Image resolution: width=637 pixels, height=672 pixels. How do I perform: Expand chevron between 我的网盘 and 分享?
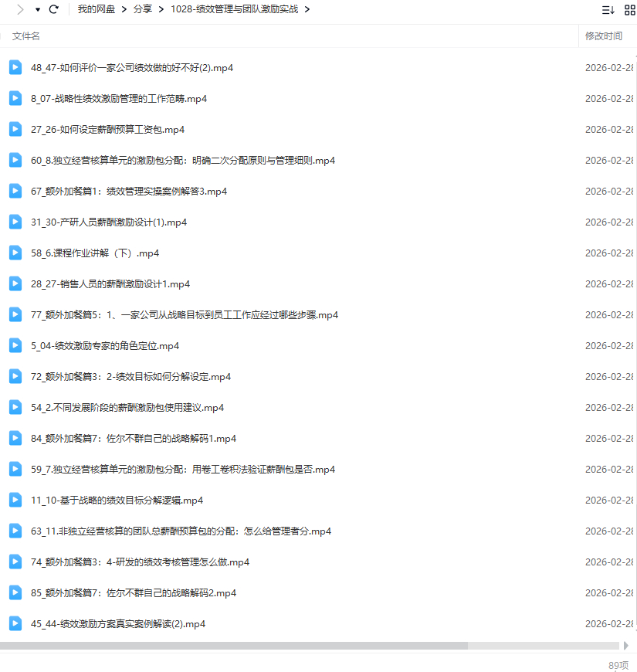(x=123, y=9)
